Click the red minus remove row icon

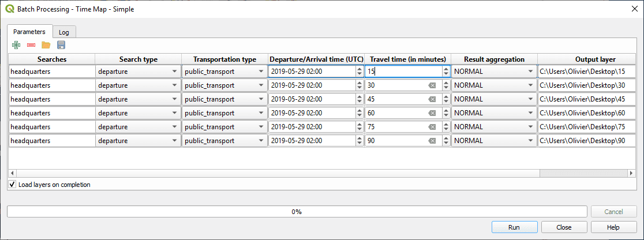(31, 45)
